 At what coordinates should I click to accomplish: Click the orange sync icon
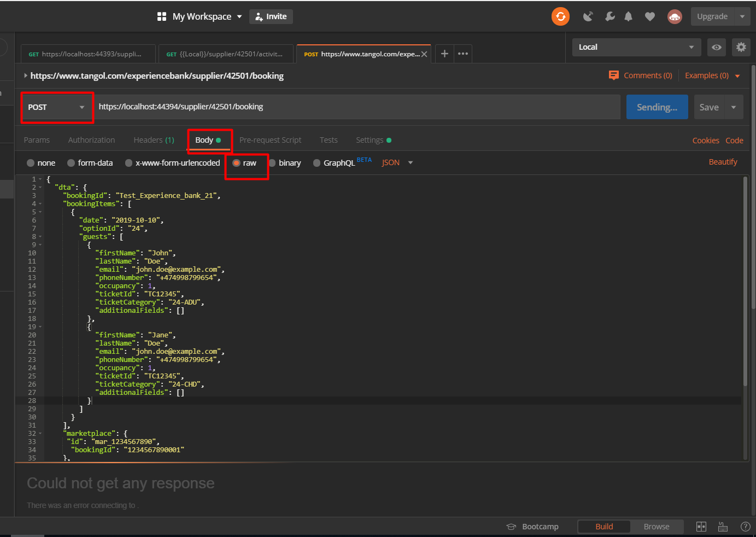pyautogui.click(x=560, y=16)
